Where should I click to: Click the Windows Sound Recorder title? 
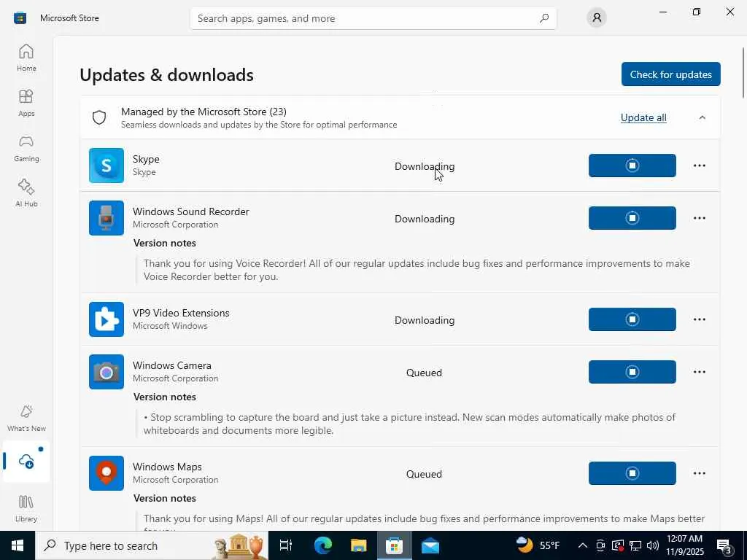tap(191, 211)
